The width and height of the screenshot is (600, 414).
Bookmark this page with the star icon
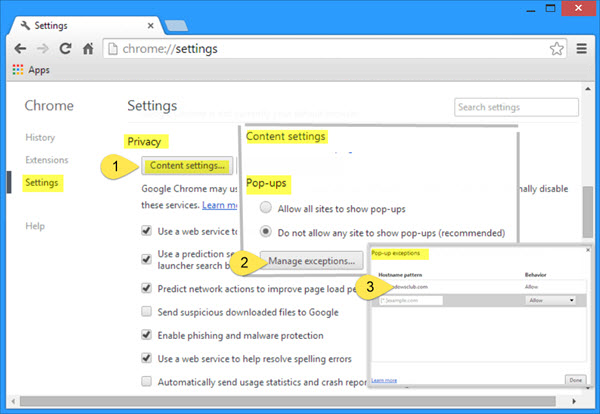coord(556,49)
